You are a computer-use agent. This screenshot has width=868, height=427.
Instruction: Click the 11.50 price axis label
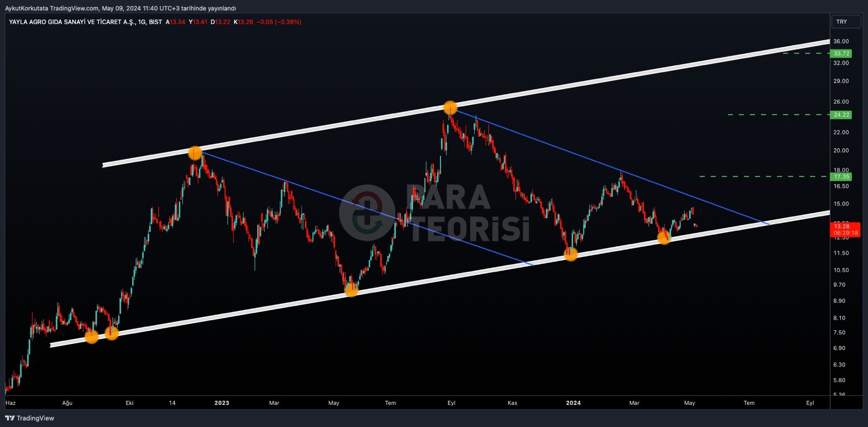tap(841, 253)
